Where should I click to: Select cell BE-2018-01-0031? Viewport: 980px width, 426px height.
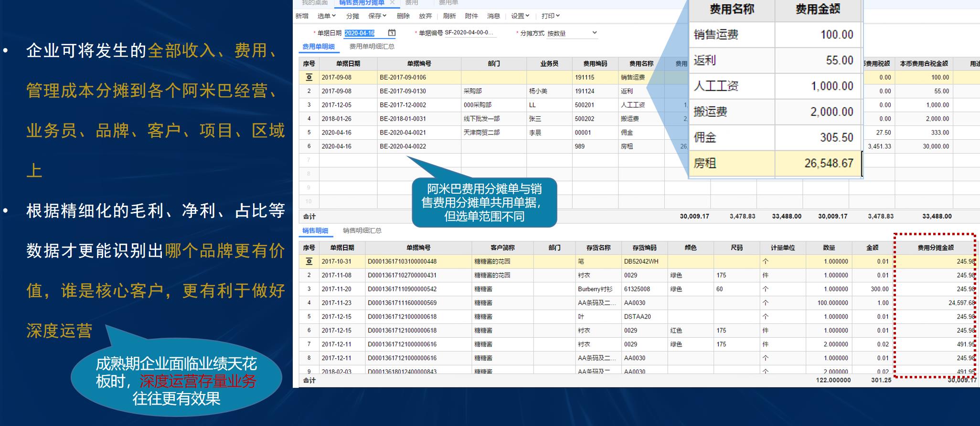point(419,119)
